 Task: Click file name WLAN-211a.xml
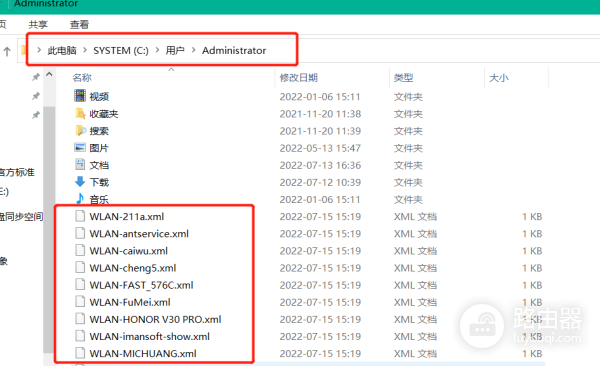[x=127, y=217]
